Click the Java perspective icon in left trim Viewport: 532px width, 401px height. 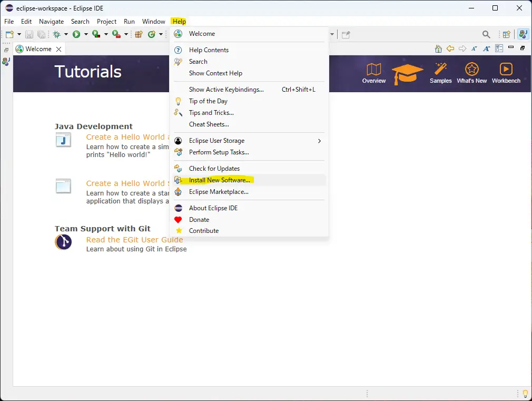click(6, 62)
